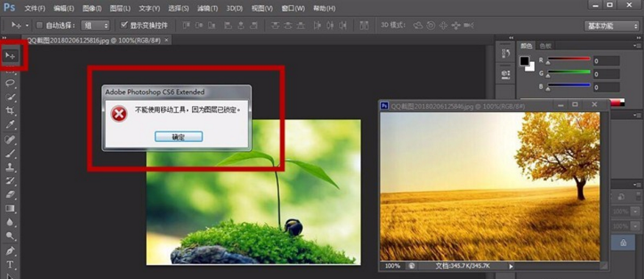
Task: Click the foreground color swatch
Action: tap(525, 61)
